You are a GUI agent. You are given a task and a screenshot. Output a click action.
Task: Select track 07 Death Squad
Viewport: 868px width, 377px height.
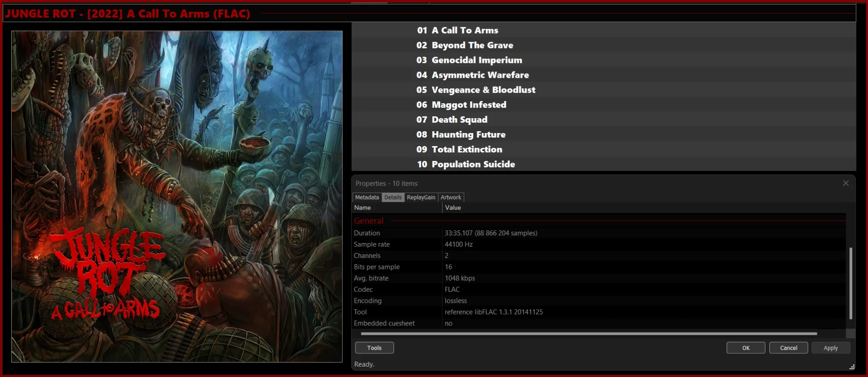coord(604,120)
